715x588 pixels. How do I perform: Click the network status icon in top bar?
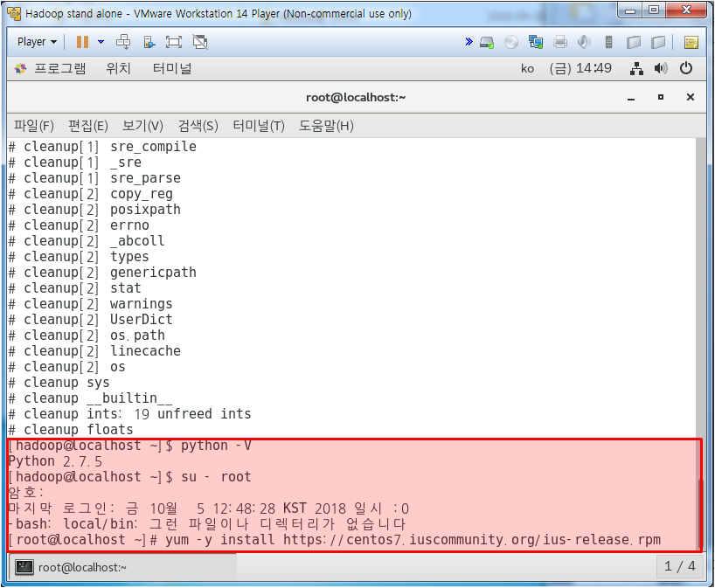(636, 69)
